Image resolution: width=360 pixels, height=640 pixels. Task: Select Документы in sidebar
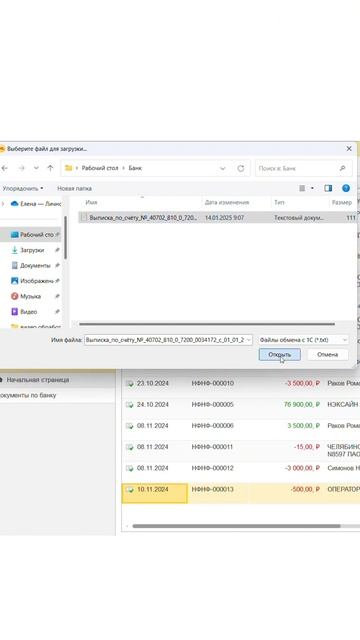click(x=35, y=266)
